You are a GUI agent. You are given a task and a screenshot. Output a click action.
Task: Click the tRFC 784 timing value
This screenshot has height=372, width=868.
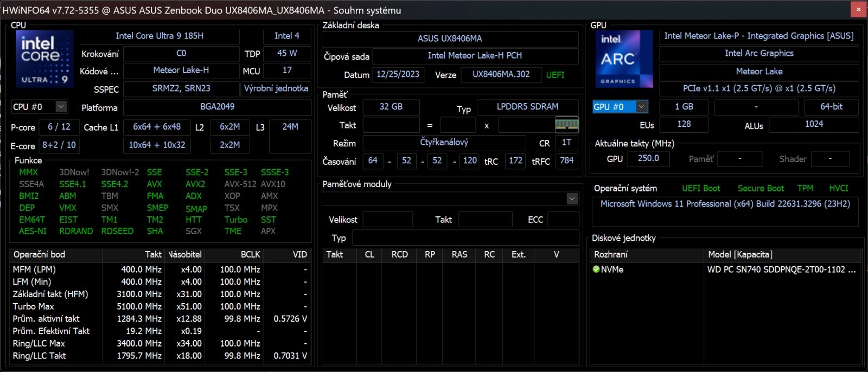tap(566, 161)
